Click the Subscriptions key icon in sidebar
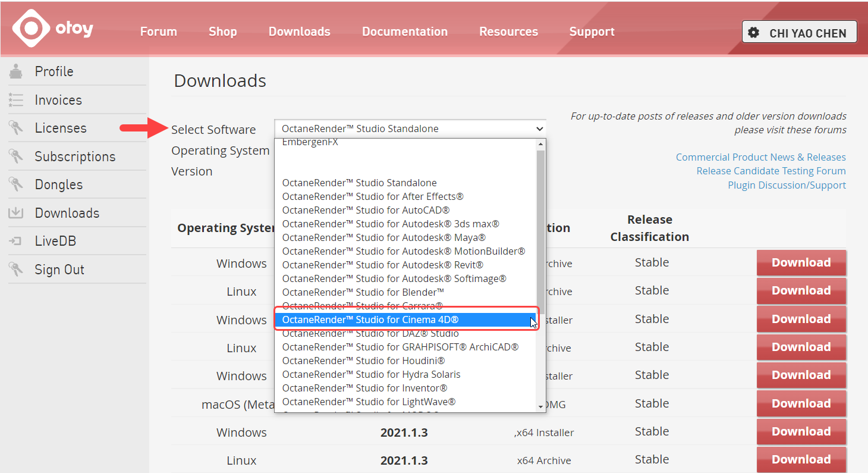Screen dimensions: 868x473 click(x=16, y=156)
